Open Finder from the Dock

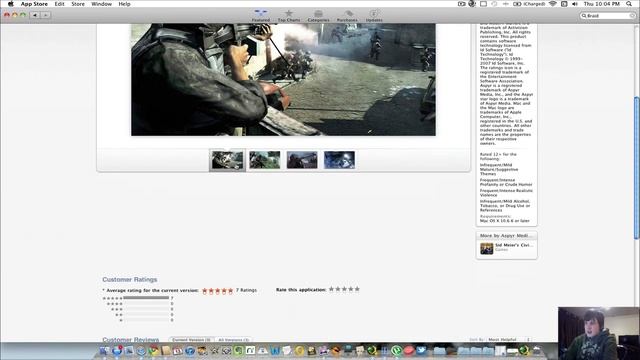104,351
